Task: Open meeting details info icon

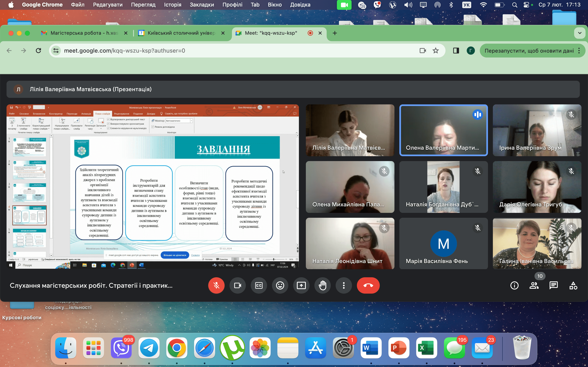Action: tap(514, 285)
